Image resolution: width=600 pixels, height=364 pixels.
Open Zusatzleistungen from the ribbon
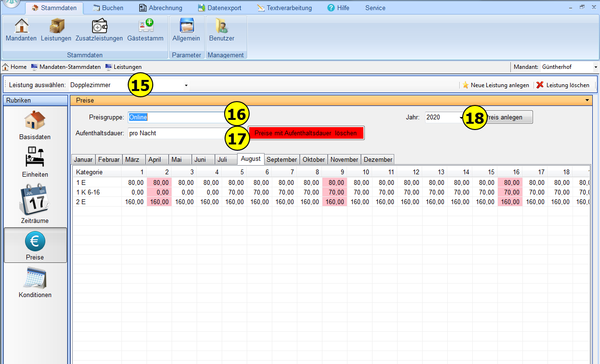point(99,30)
